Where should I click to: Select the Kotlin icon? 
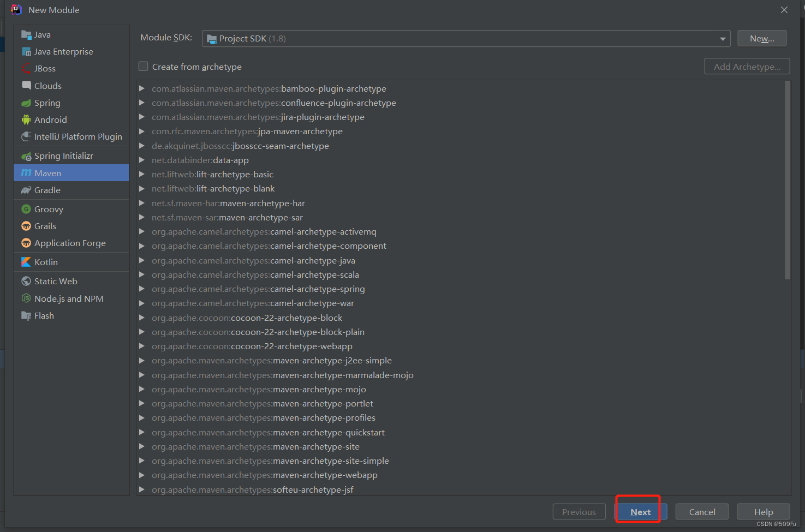pyautogui.click(x=26, y=262)
